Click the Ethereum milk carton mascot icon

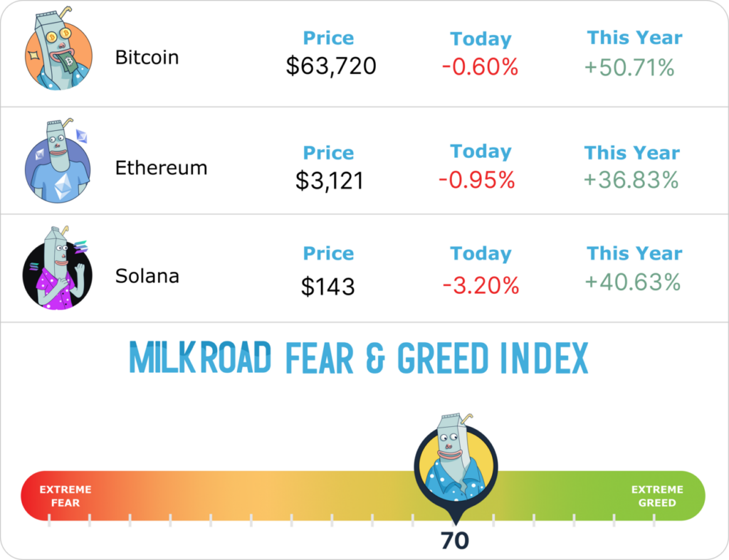click(58, 164)
